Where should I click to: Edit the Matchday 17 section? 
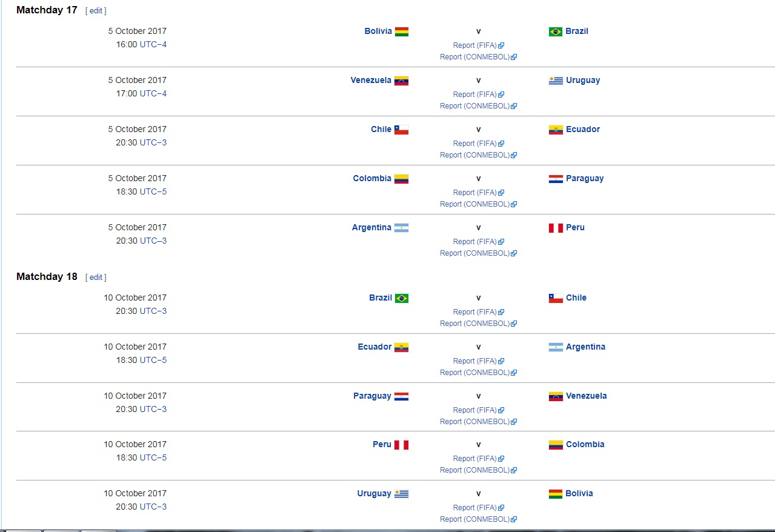tap(96, 11)
